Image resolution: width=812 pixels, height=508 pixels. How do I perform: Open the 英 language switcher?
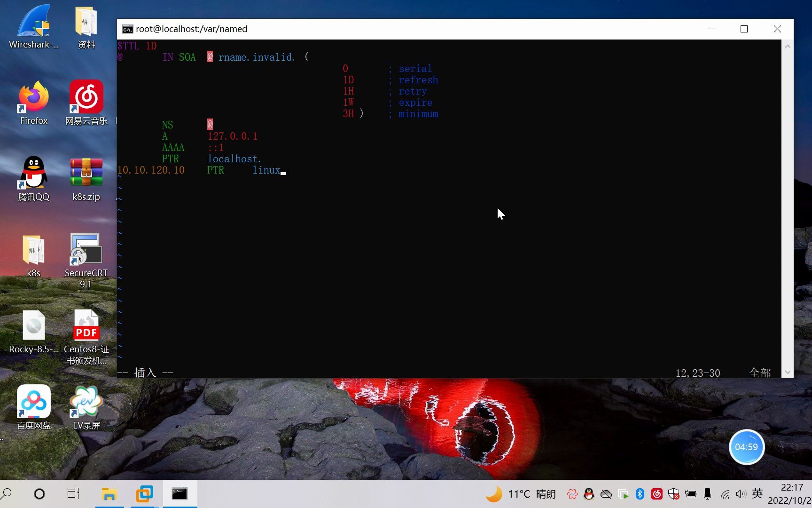(x=757, y=494)
